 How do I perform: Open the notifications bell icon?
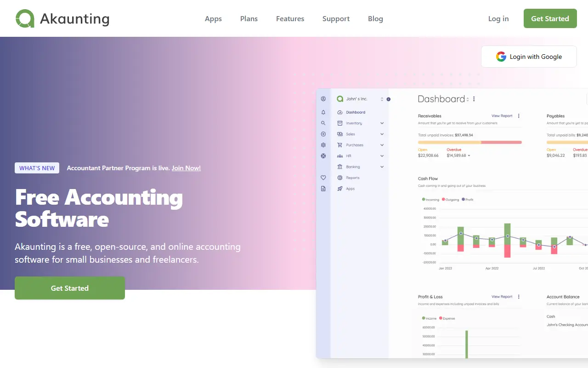click(323, 112)
